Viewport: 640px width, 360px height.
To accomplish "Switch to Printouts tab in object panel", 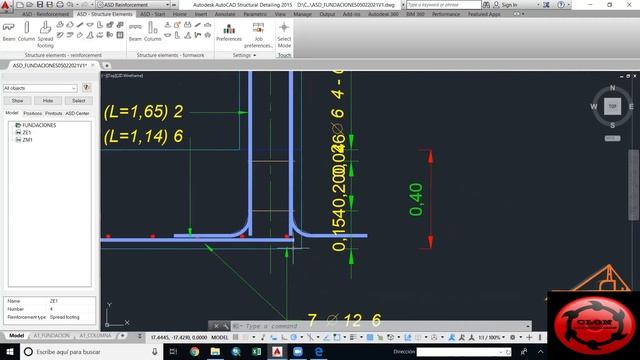I will point(53,113).
